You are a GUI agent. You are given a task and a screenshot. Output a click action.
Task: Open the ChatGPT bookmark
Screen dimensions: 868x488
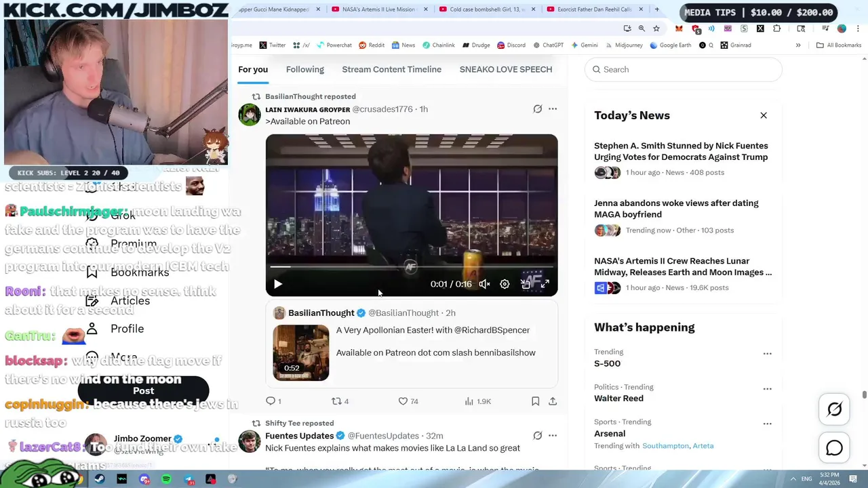tap(548, 45)
